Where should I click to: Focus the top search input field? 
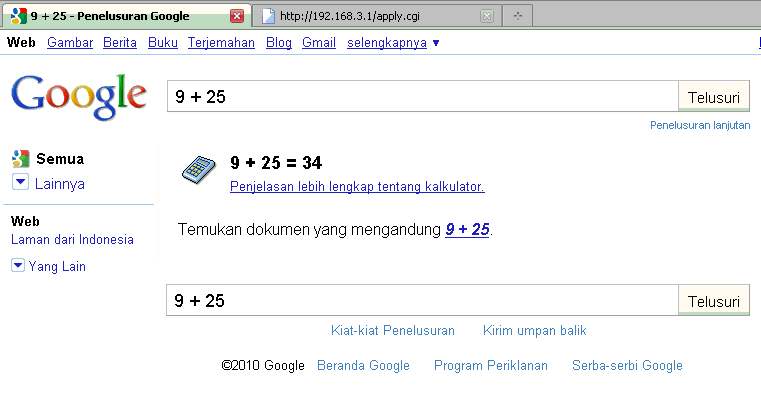point(423,97)
